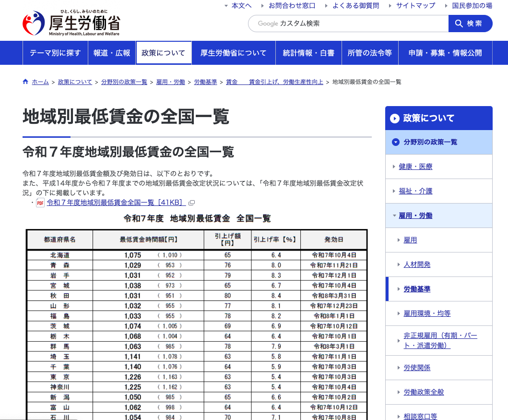Click the PDF file icon
This screenshot has height=420, width=508.
tap(40, 203)
